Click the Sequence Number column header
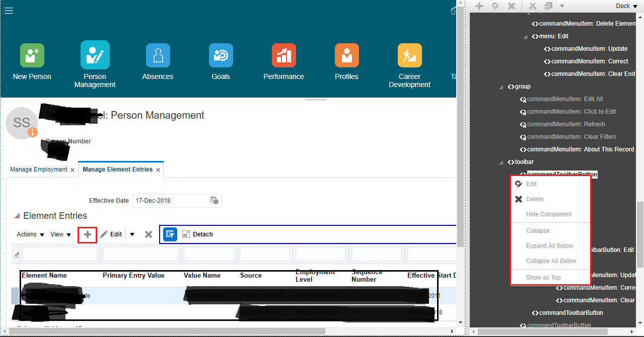The width and height of the screenshot is (644, 337). tap(367, 276)
